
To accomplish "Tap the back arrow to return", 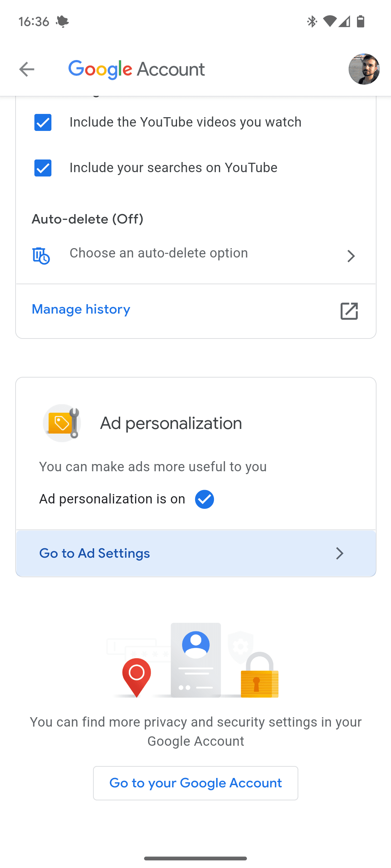I will 26,69.
